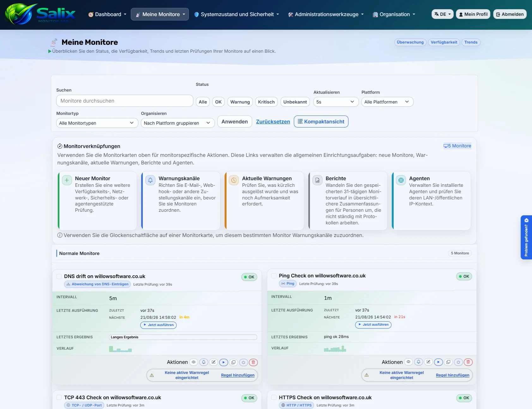Open bell alert channels for DNS drift monitor
532x409 pixels.
204,362
